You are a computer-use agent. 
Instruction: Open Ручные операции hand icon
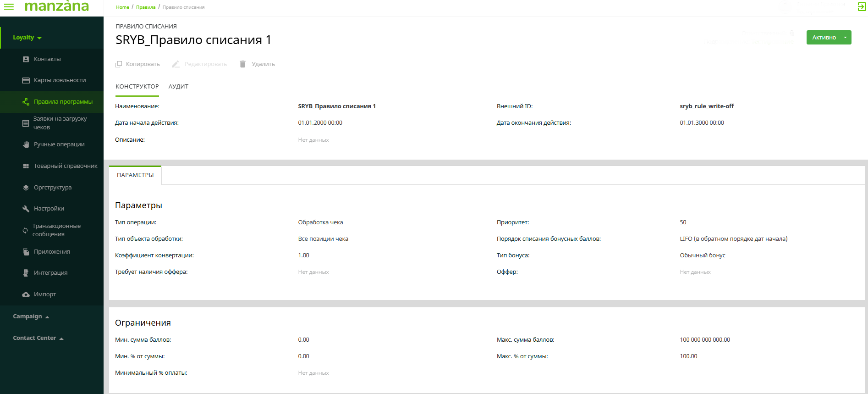26,144
